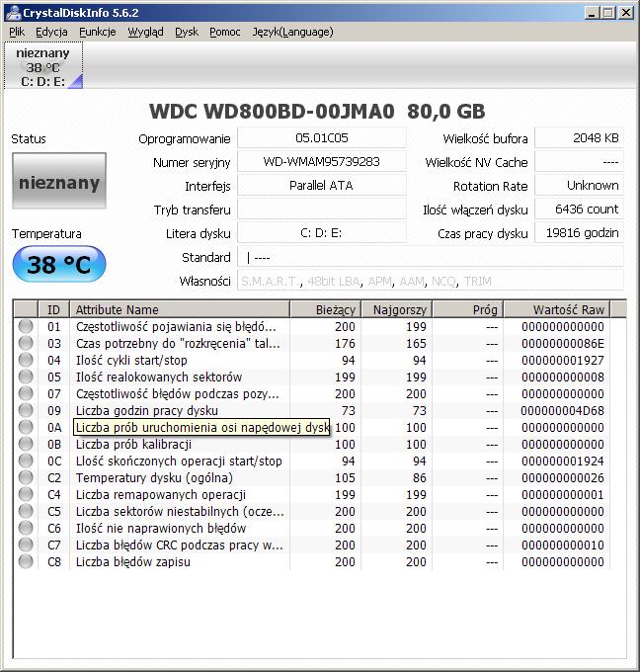Click status circle icon for attribute 05
The width and height of the screenshot is (640, 672).
click(x=26, y=377)
